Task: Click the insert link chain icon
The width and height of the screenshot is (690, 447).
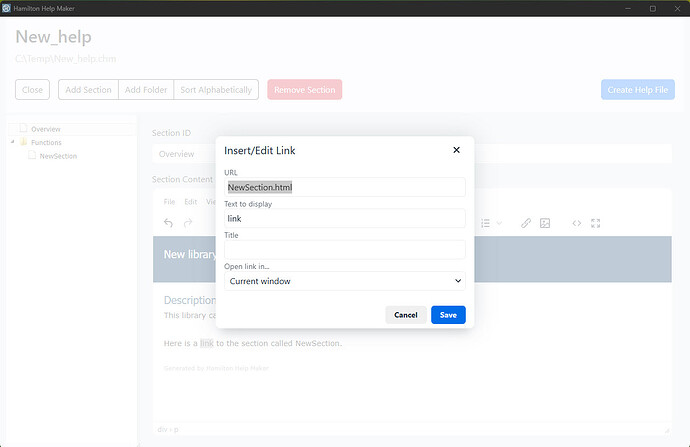Action: 526,223
